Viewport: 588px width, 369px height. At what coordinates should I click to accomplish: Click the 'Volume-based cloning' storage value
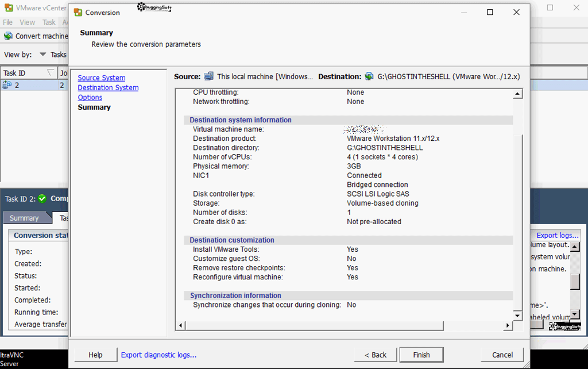(x=382, y=203)
